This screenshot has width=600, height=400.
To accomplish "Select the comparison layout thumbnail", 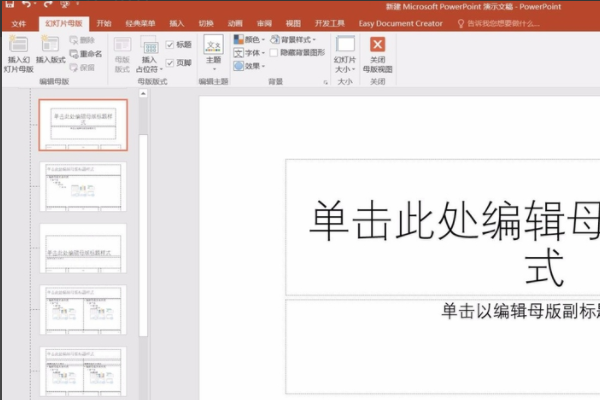I will [x=83, y=372].
